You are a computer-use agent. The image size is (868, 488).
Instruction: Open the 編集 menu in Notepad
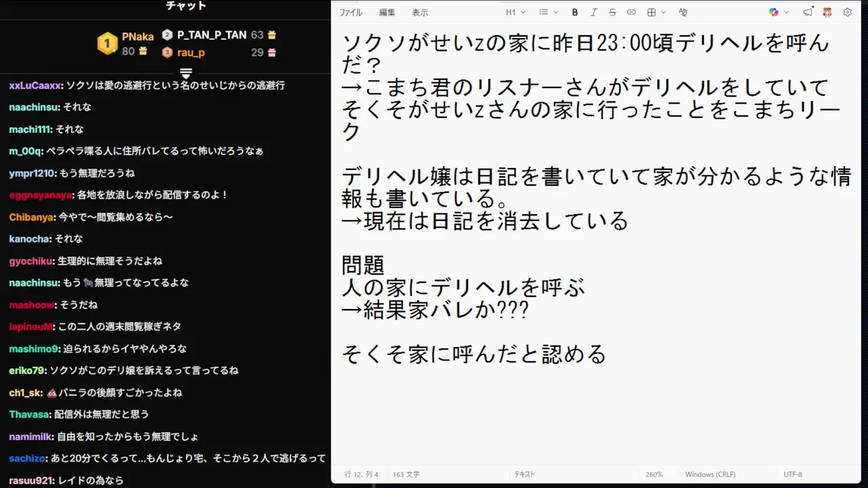(x=387, y=12)
